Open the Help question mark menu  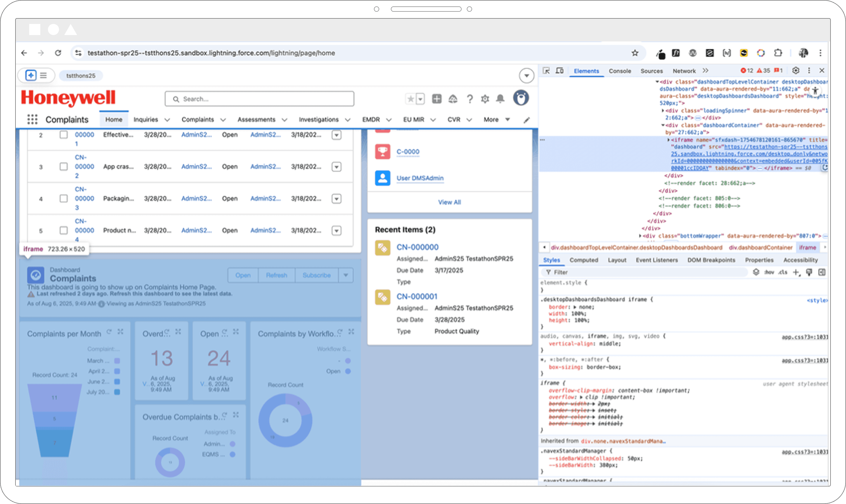tap(469, 99)
